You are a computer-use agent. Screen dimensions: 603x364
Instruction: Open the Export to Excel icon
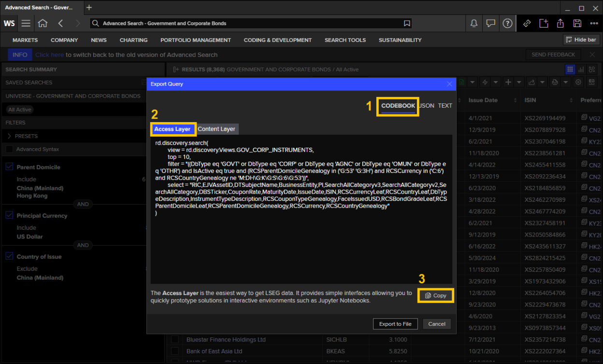pyautogui.click(x=461, y=82)
